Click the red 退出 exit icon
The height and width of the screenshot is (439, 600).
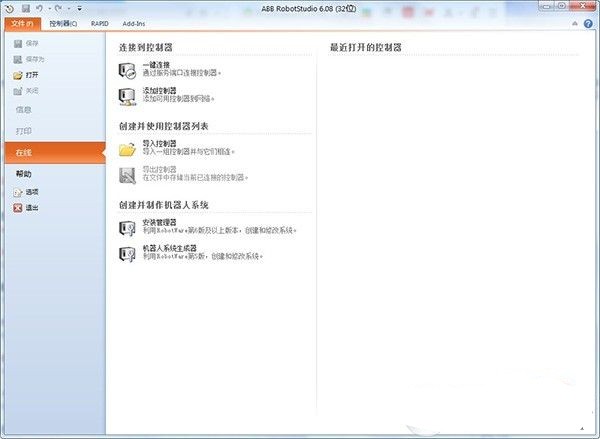[x=18, y=208]
